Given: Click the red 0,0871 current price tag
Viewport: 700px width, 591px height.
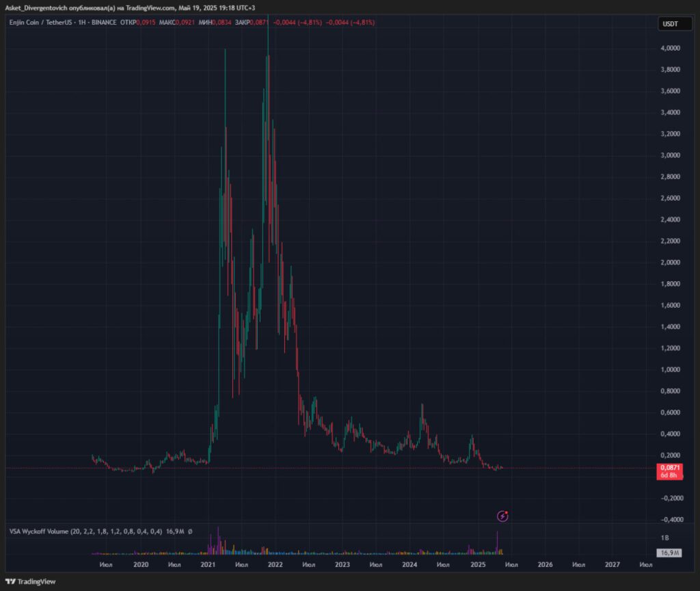Looking at the screenshot, I should (668, 467).
